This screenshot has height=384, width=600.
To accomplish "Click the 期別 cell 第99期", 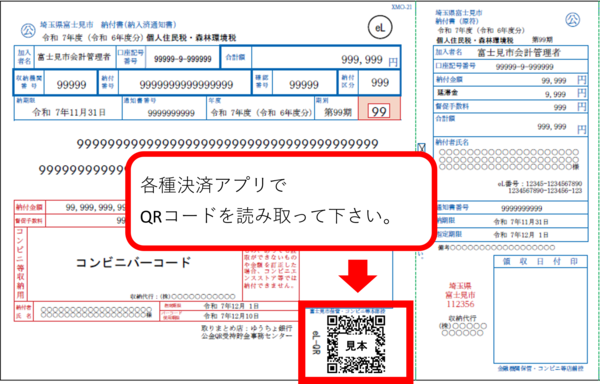I will point(338,112).
